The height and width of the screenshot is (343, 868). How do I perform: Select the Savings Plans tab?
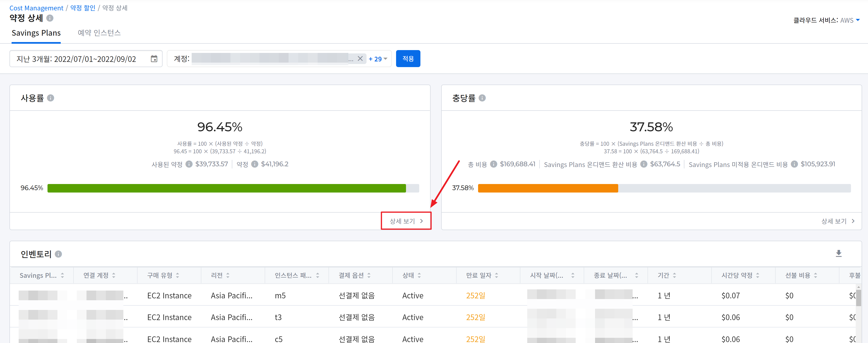[36, 33]
